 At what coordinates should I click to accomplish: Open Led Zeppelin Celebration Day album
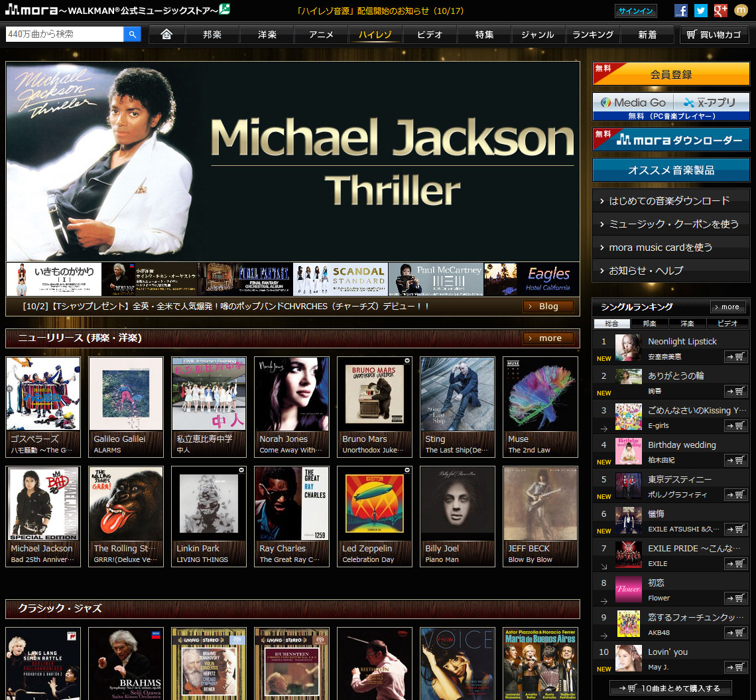pos(375,504)
